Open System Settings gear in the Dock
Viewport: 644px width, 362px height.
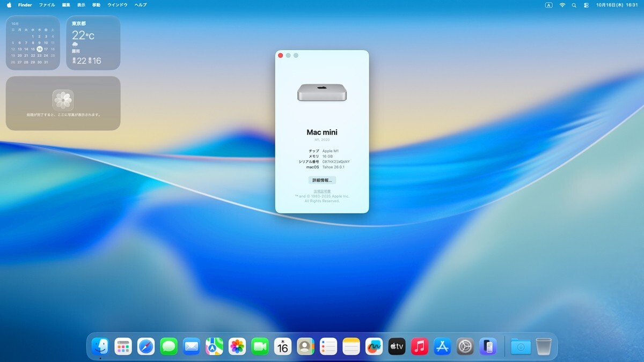[x=465, y=346]
